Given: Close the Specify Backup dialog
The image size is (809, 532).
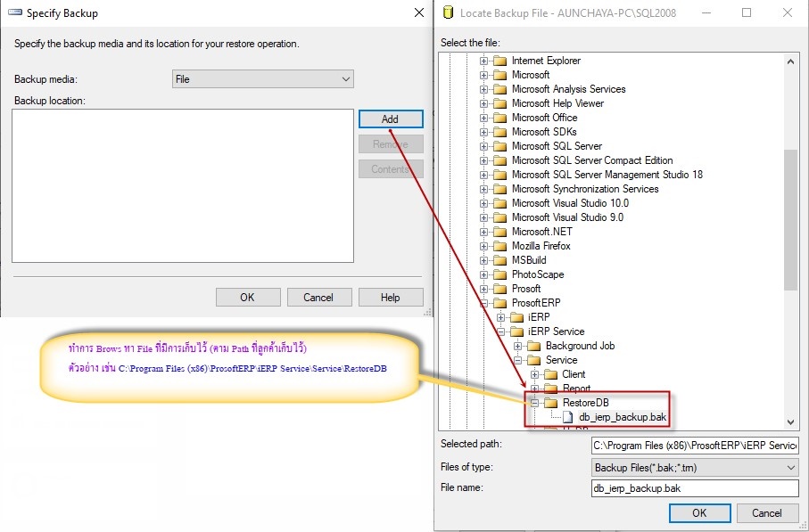Looking at the screenshot, I should 419,12.
